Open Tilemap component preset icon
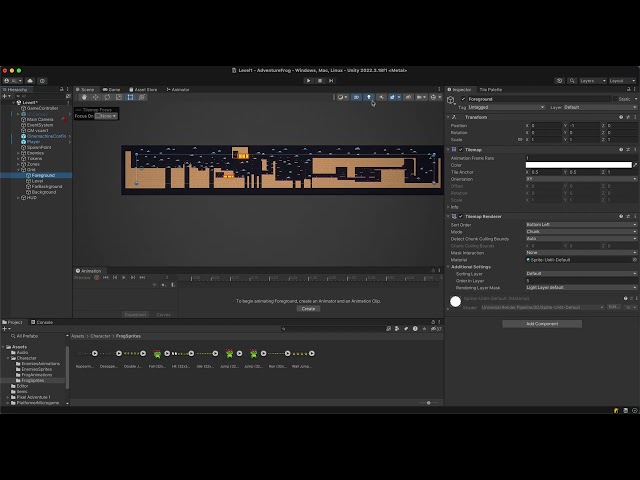 coord(628,150)
